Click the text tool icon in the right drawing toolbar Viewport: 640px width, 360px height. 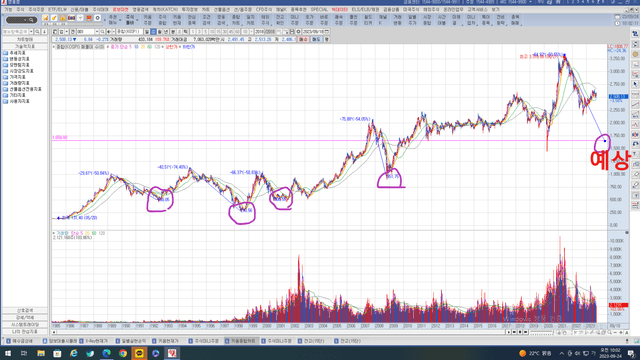pyautogui.click(x=635, y=154)
